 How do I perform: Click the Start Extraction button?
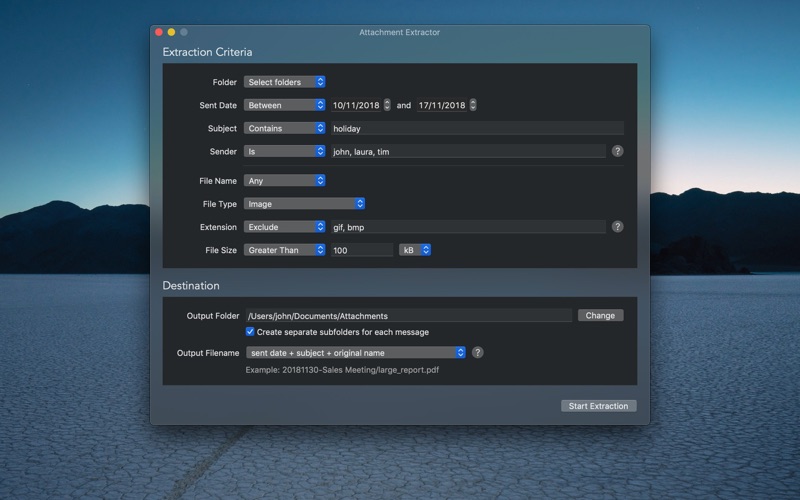pyautogui.click(x=598, y=406)
